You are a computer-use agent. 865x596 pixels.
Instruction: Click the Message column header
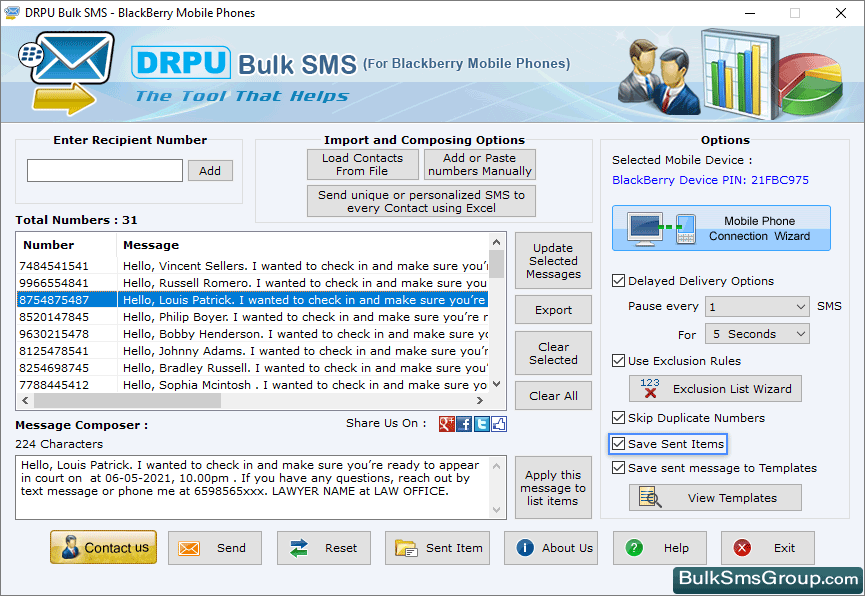click(x=303, y=245)
